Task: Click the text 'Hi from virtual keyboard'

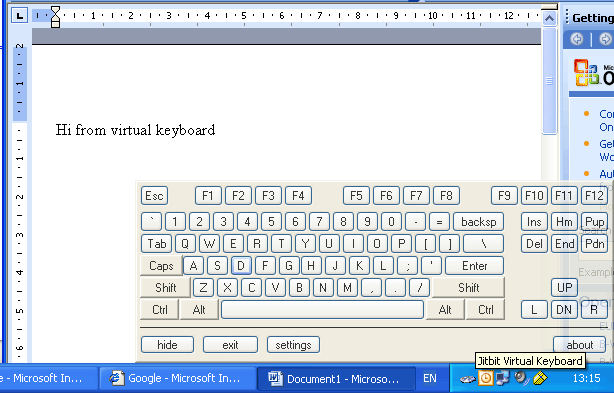Action: 135,130
